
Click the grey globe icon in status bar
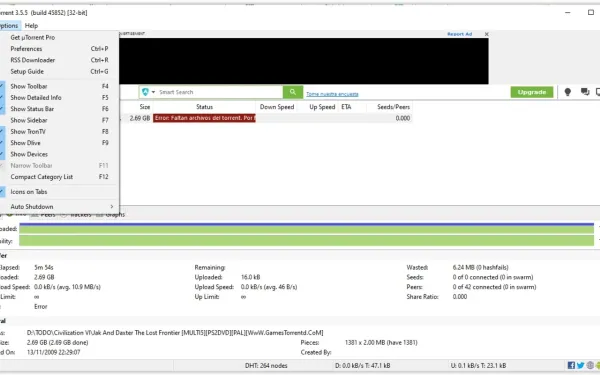pyautogui.click(x=590, y=365)
